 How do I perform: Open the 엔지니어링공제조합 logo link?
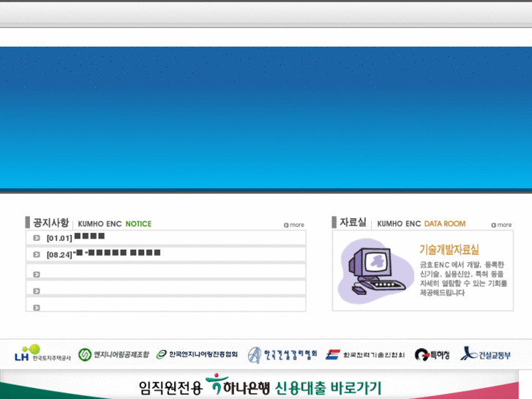pos(113,354)
